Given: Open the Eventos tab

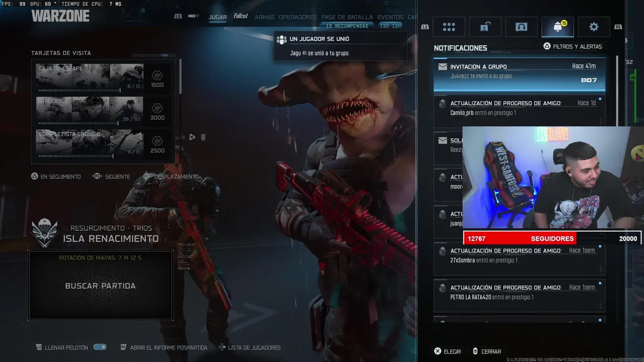Looking at the screenshot, I should tap(390, 17).
